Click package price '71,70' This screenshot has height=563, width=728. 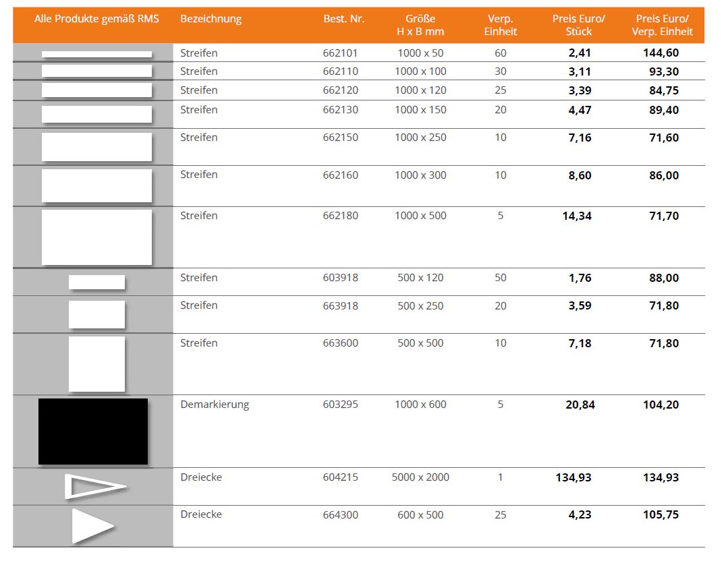tap(664, 216)
